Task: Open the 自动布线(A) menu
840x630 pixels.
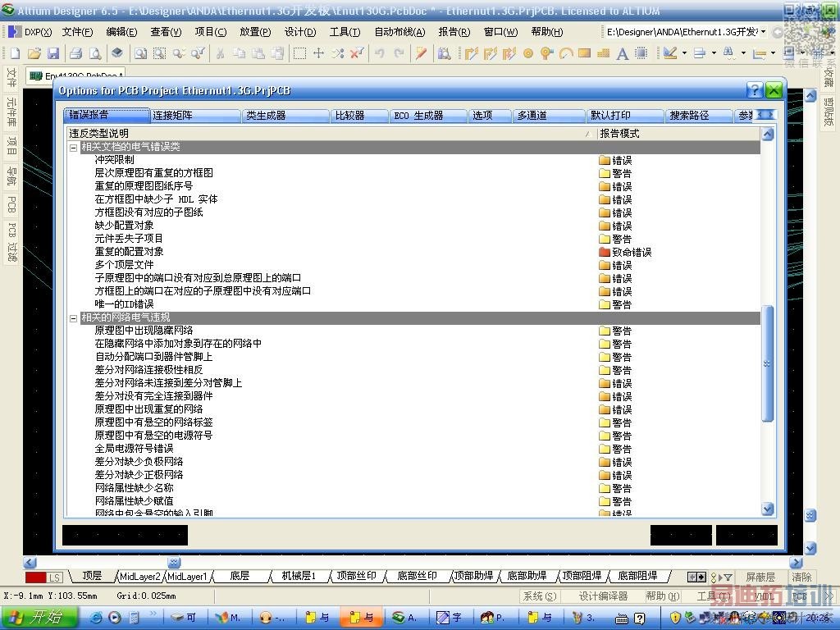Action: pyautogui.click(x=399, y=32)
